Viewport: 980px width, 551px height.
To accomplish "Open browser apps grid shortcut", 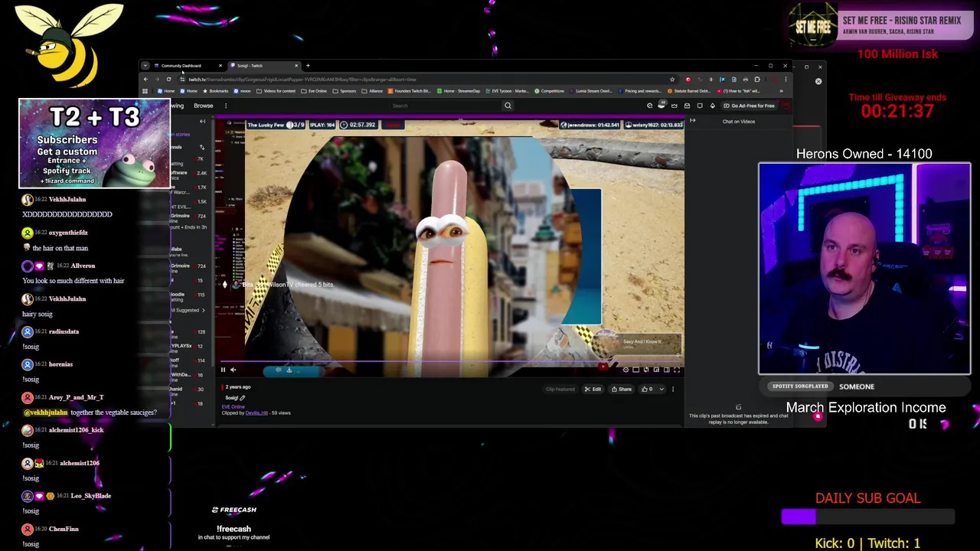I will click(x=145, y=91).
